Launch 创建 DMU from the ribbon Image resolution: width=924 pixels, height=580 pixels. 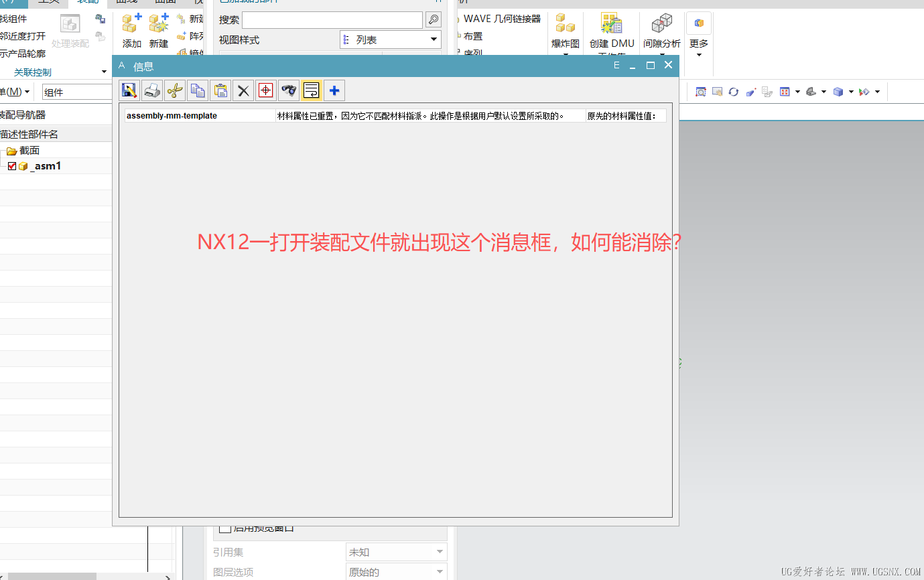coord(612,30)
